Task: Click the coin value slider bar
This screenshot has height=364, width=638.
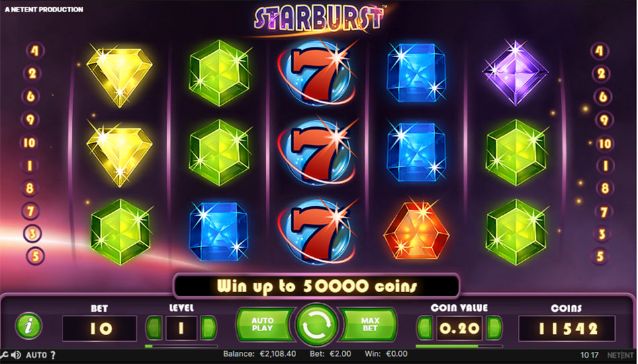Action: (459, 346)
